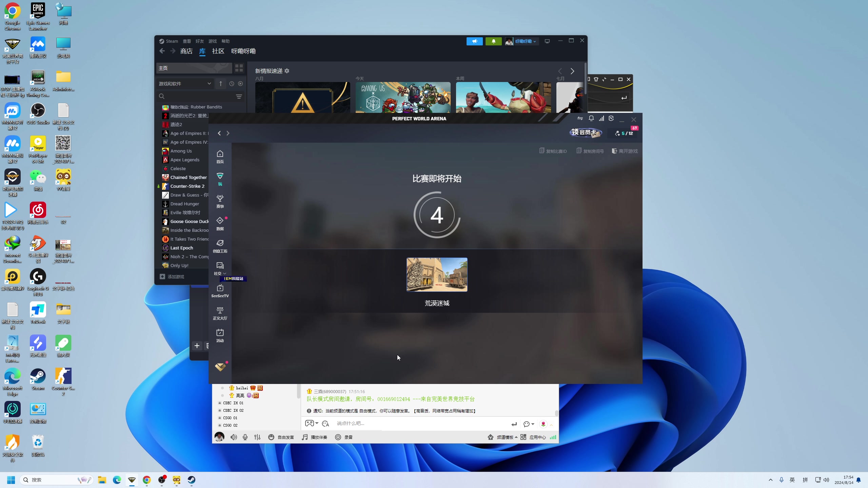This screenshot has width=868, height=488.
Task: Open the 商店 store tab in Steam
Action: pos(186,51)
